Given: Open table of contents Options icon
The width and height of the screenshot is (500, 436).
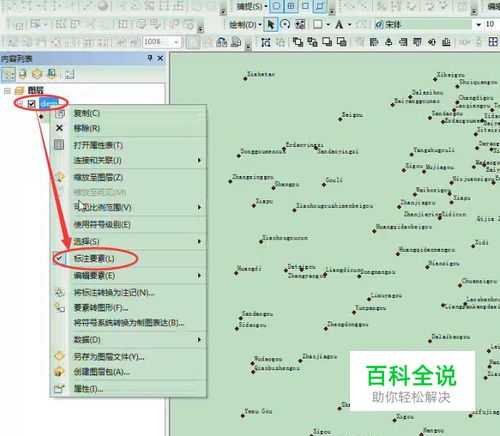Looking at the screenshot, I should pyautogui.click(x=69, y=74).
